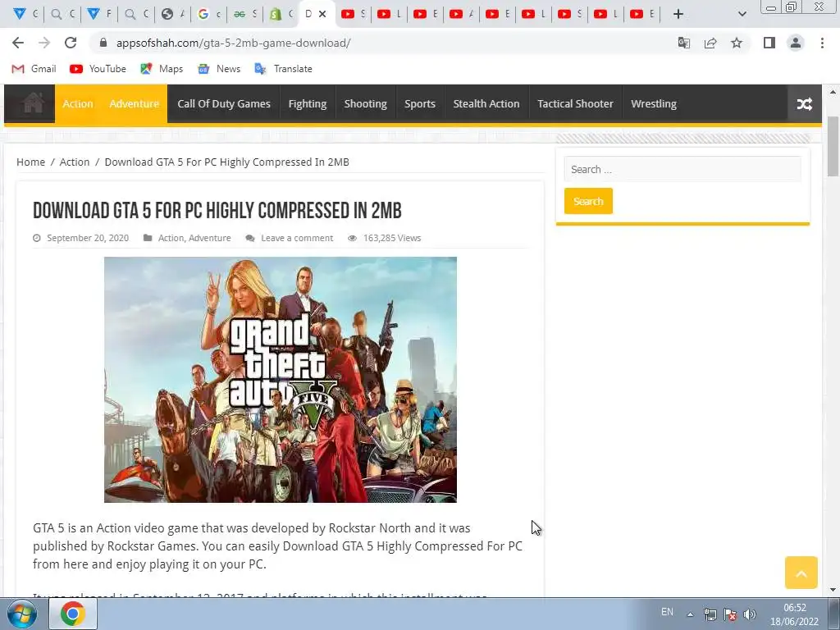Viewport: 840px width, 630px height.
Task: Open the Maps bookmark
Action: pos(162,69)
